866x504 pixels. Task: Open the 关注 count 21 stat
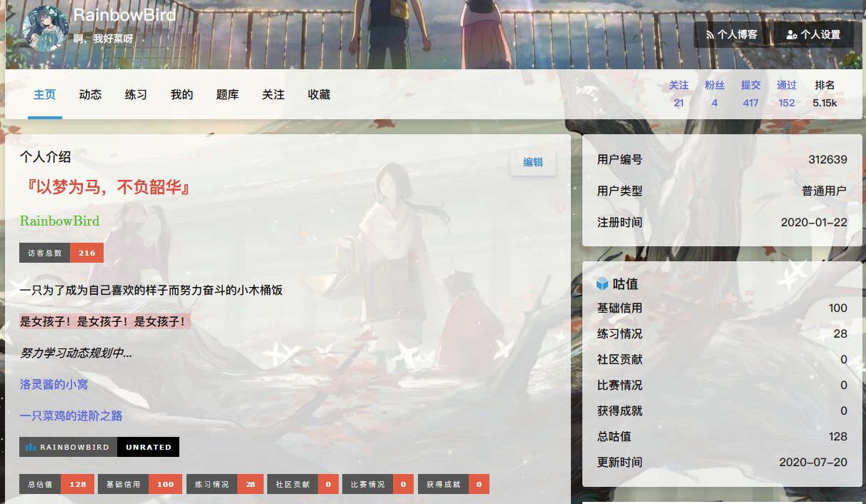pos(679,94)
